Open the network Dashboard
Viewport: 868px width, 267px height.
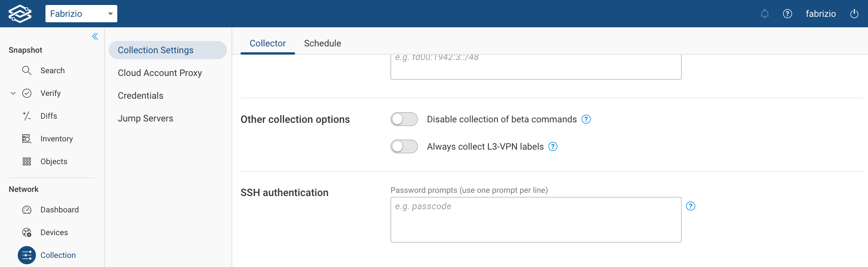[60, 210]
